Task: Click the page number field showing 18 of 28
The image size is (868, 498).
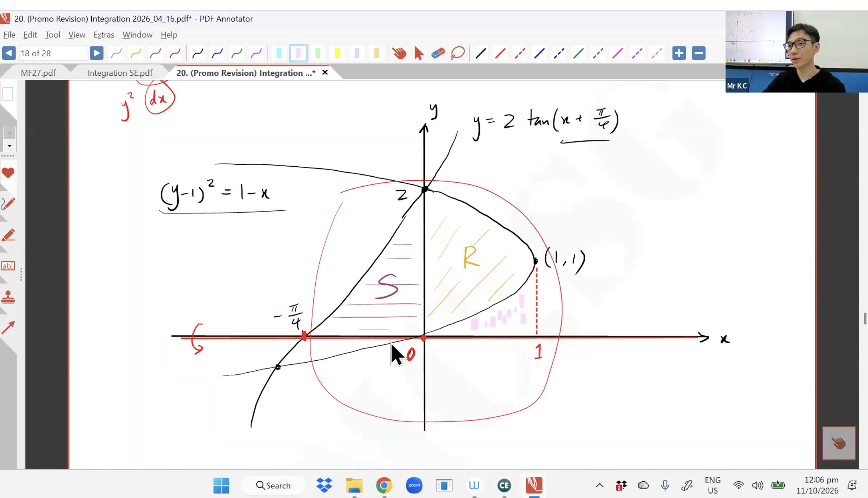Action: [53, 53]
